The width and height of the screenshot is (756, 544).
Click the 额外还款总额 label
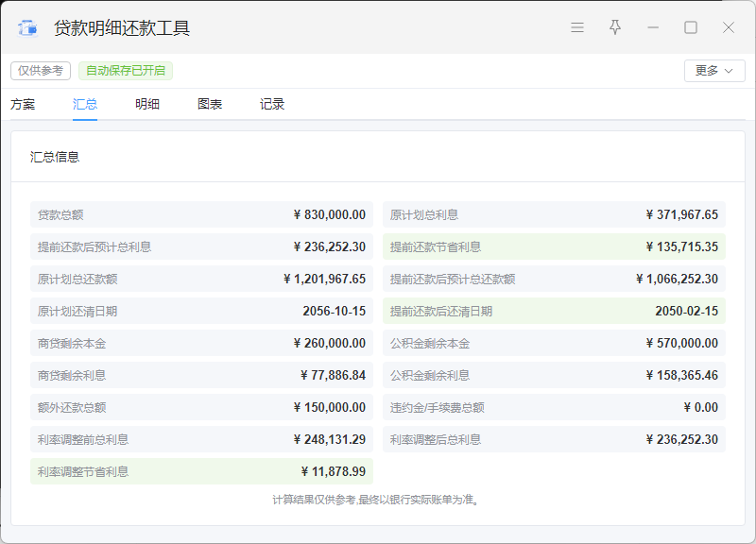pos(72,408)
